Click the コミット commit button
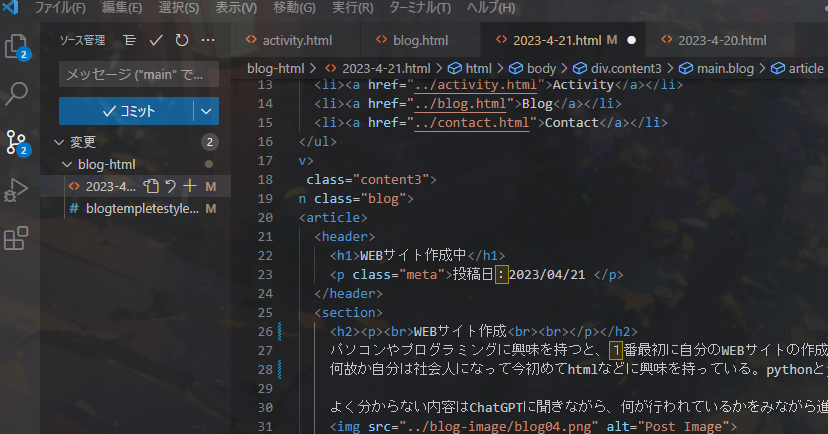This screenshot has height=434, width=828. coord(126,111)
